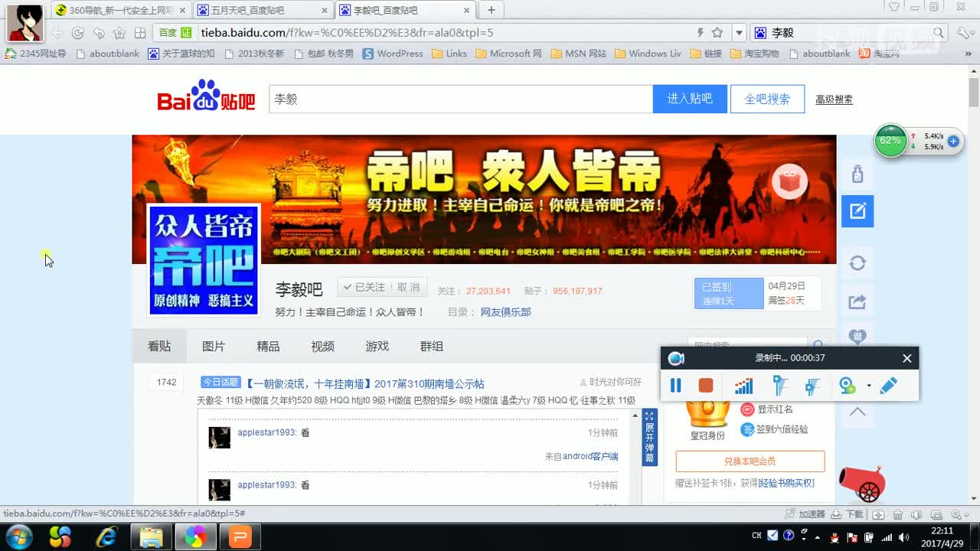Screen dimensions: 980x551
Task: Click the Baidu 贴吧 logo
Action: 207,96
